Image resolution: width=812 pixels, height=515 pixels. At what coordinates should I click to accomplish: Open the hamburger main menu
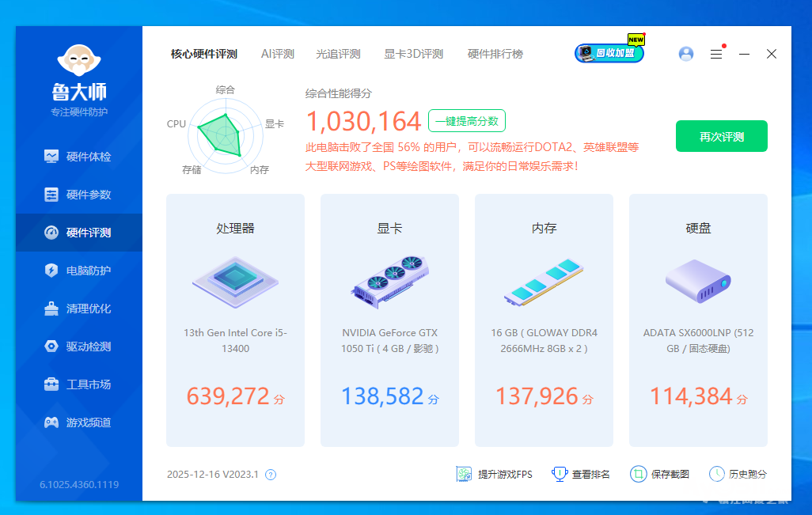[x=716, y=54]
